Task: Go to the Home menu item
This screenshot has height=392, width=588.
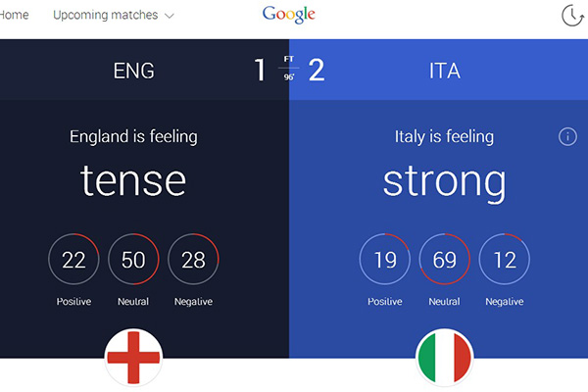Action: click(14, 16)
